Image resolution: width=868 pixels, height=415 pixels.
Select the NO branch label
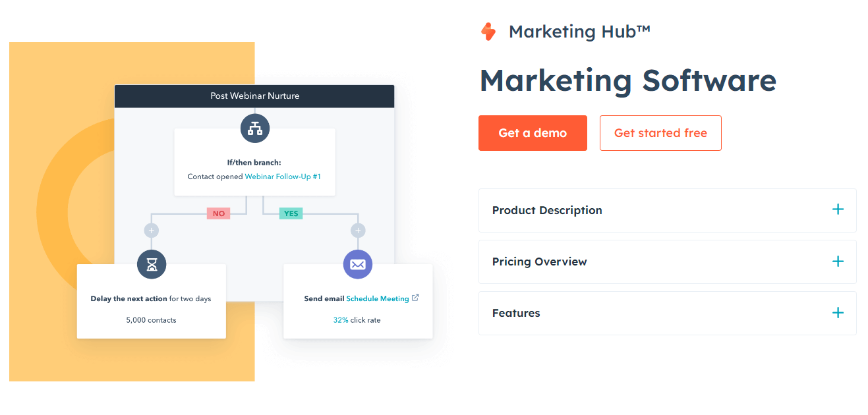pos(218,213)
